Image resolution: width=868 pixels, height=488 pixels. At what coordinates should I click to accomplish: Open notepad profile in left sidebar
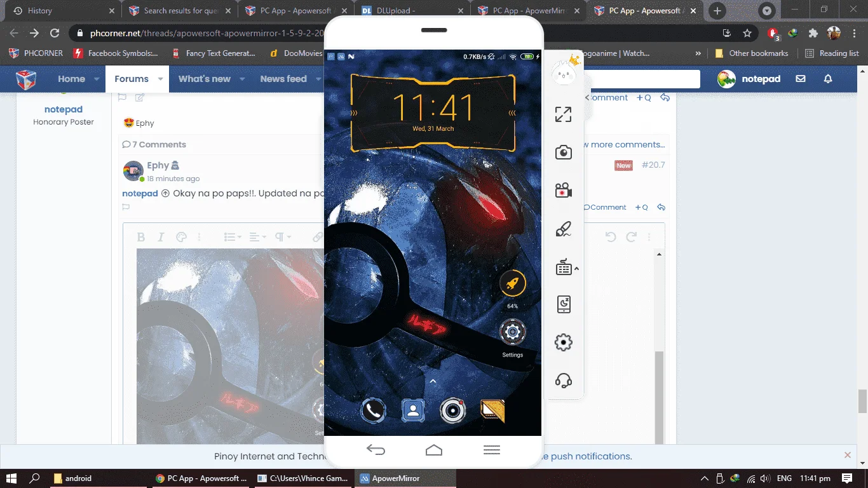tap(64, 109)
